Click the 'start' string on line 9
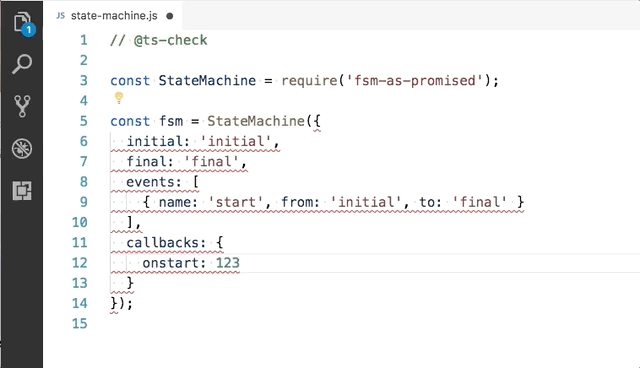The width and height of the screenshot is (640, 368). click(x=236, y=202)
